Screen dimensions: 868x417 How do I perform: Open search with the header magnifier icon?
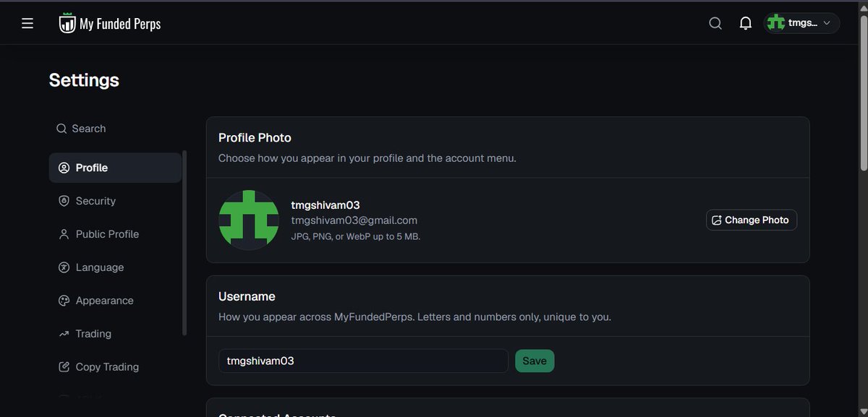coord(715,24)
